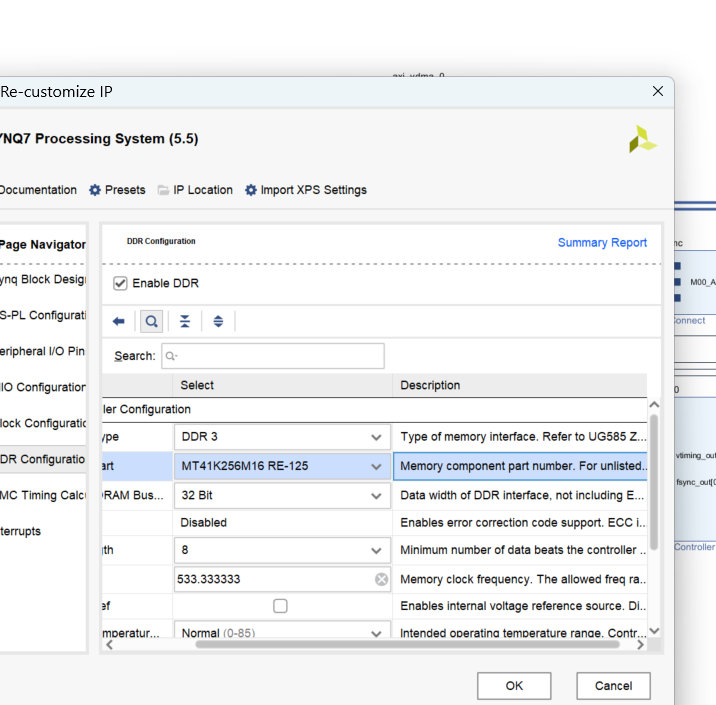Select Clock Configuration page
The image size is (716, 705).
point(43,424)
